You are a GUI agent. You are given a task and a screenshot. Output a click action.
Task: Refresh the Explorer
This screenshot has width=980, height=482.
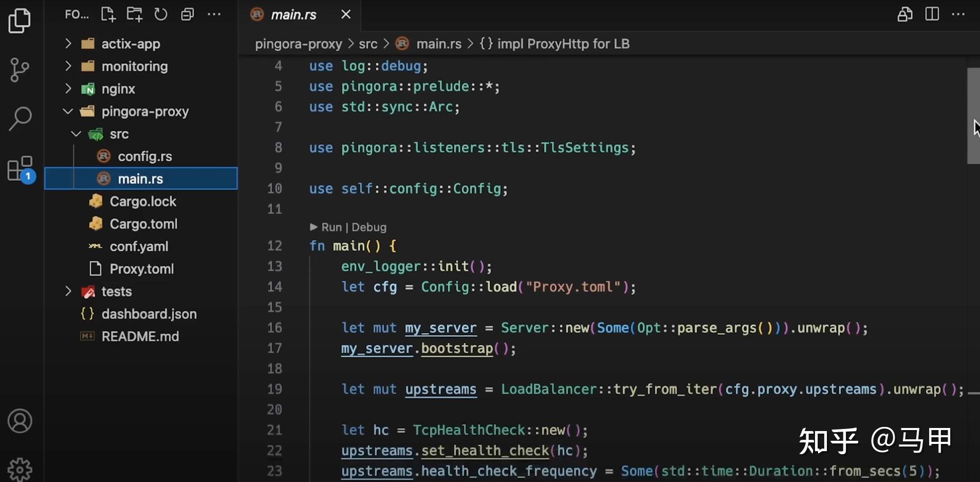point(161,14)
